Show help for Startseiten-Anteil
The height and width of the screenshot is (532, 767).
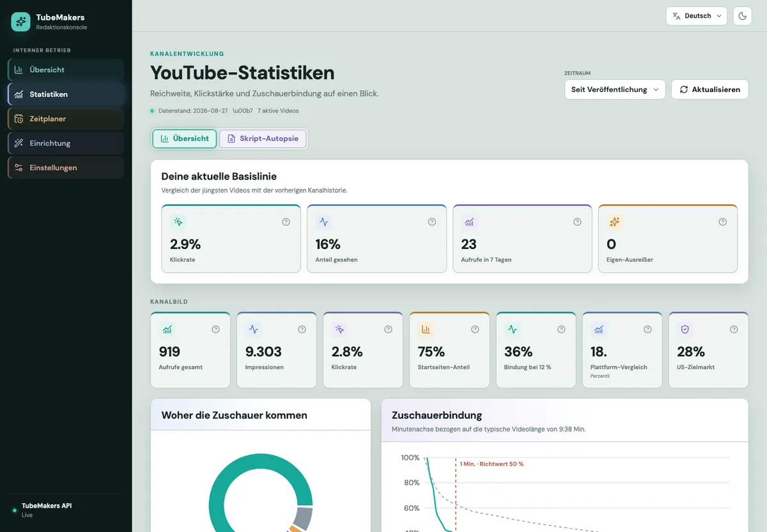[475, 330]
